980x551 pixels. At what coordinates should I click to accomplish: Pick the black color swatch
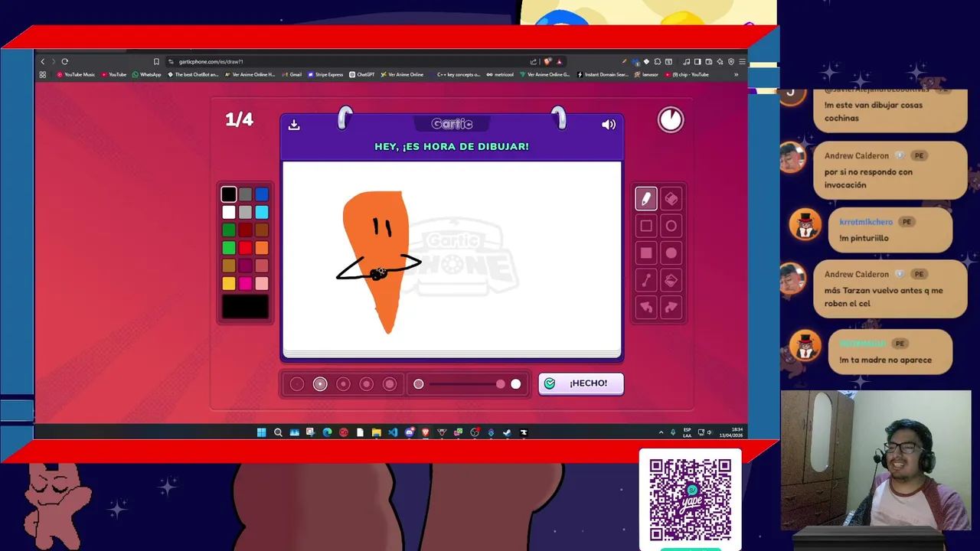[229, 194]
